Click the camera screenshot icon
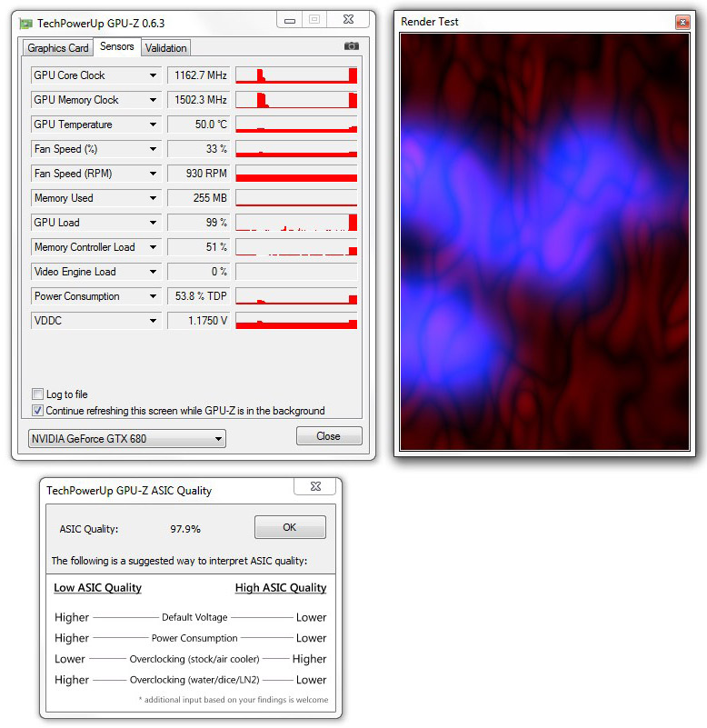Screen dimensions: 707x728 pos(352,46)
